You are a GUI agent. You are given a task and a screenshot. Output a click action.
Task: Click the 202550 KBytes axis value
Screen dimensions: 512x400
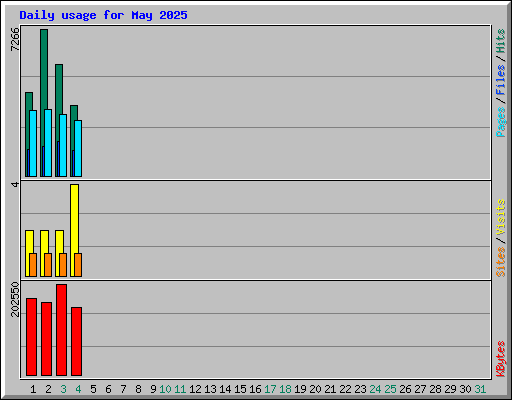[15, 299]
